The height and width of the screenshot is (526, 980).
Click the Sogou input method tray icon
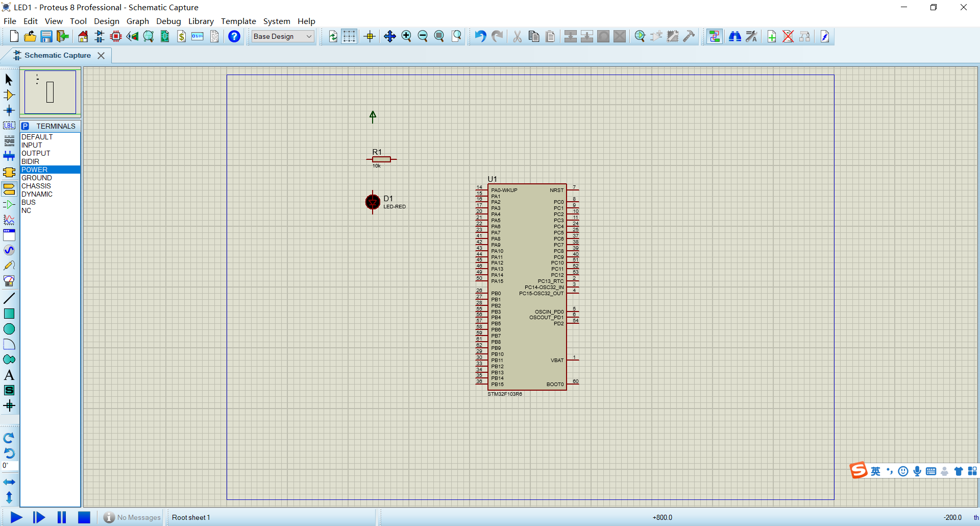(859, 470)
